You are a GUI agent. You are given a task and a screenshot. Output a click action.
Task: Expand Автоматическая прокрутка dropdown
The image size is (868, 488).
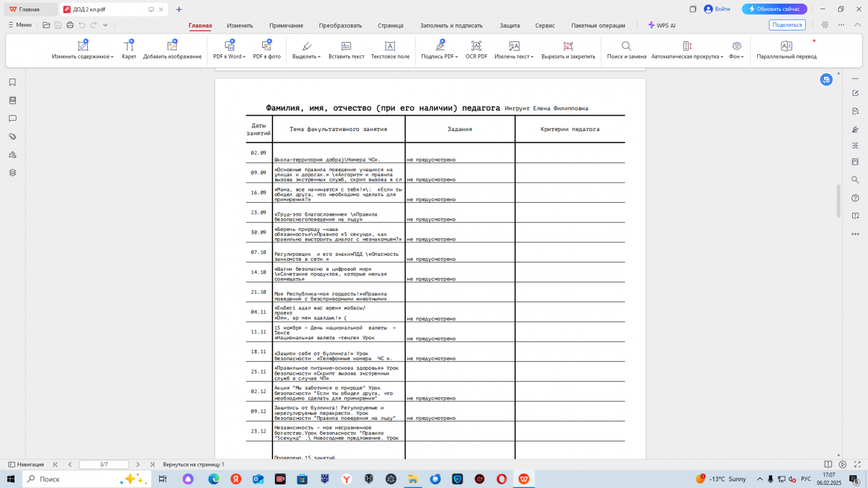722,57
